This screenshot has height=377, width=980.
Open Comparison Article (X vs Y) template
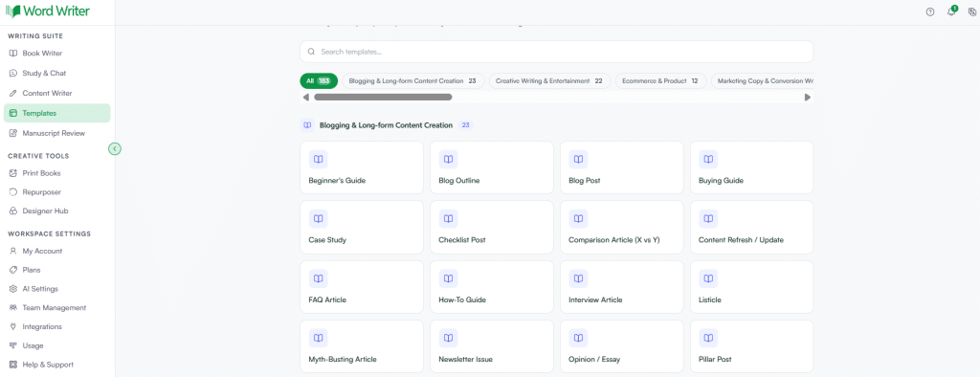(x=621, y=227)
